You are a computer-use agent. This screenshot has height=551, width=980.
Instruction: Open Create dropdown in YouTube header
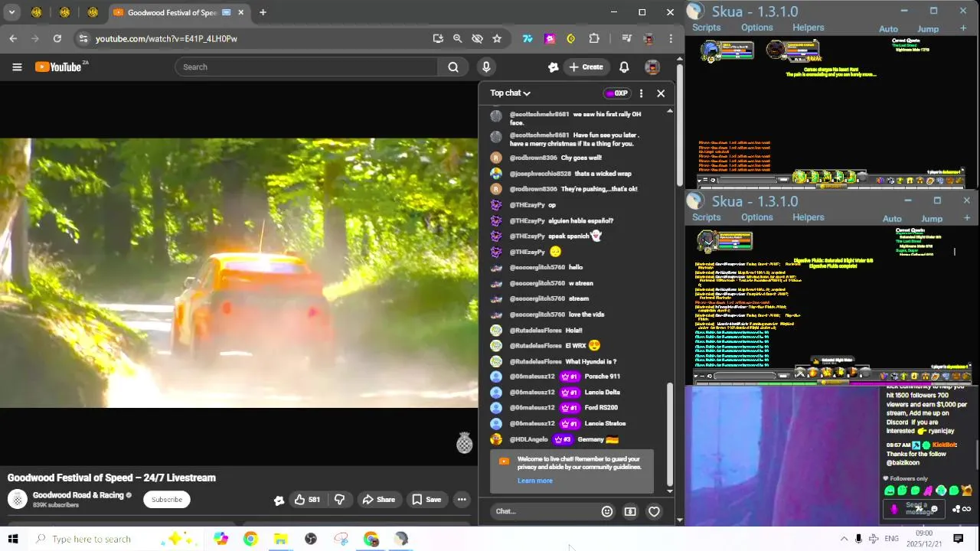(586, 67)
